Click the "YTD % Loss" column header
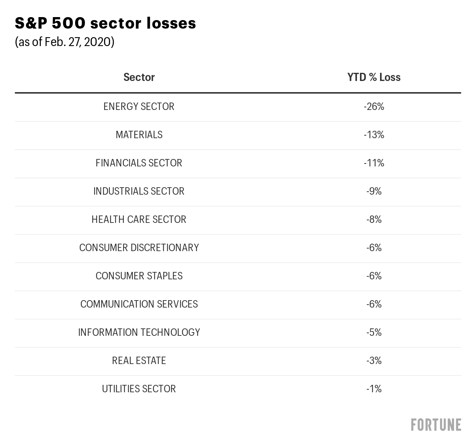 coord(374,77)
